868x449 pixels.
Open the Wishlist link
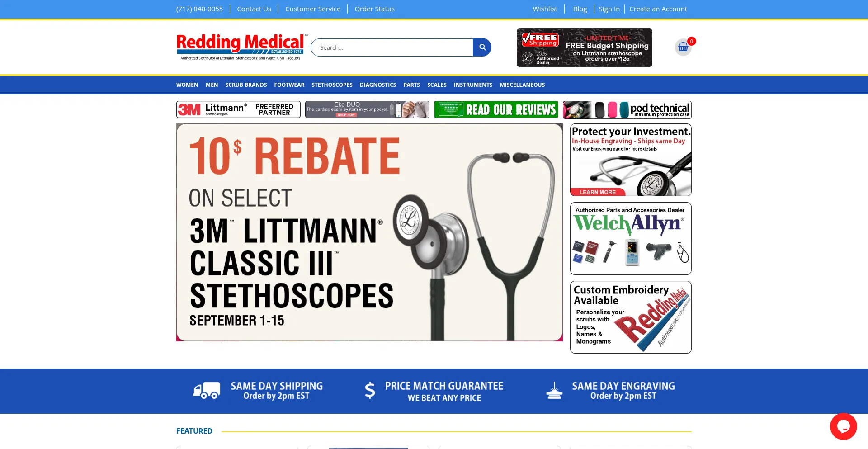(x=545, y=9)
